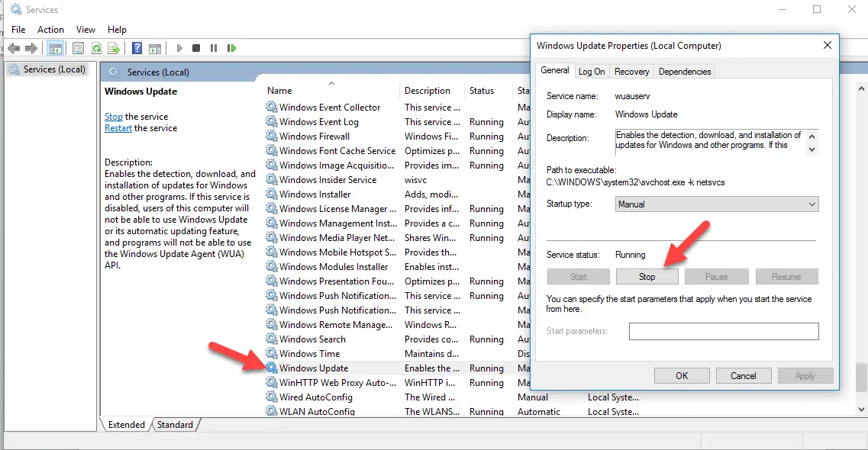Click the Cancel button
Image resolution: width=868 pixels, height=450 pixels.
point(744,376)
